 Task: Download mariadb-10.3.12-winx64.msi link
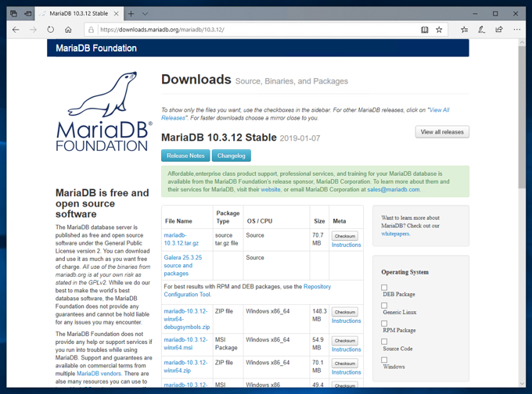[185, 343]
